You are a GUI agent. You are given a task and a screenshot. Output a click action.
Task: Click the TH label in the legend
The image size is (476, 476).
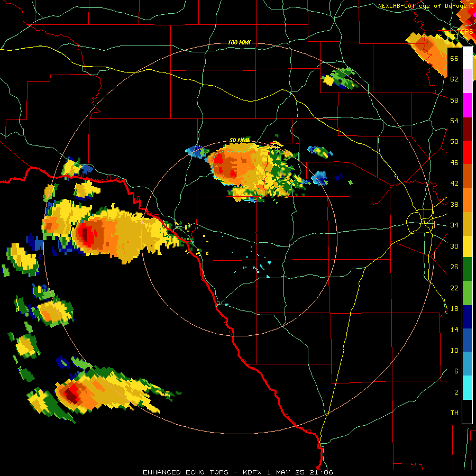click(x=454, y=413)
